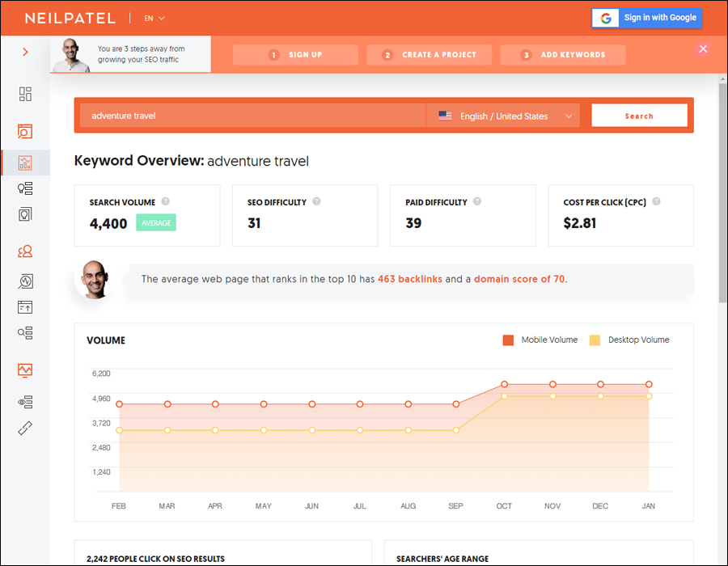
Task: Click the Paid Difficulty help question mark
Action: [x=477, y=201]
